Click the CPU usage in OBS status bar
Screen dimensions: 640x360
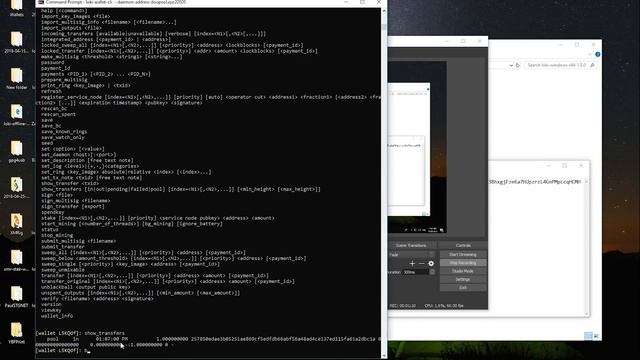pyautogui.click(x=444, y=306)
